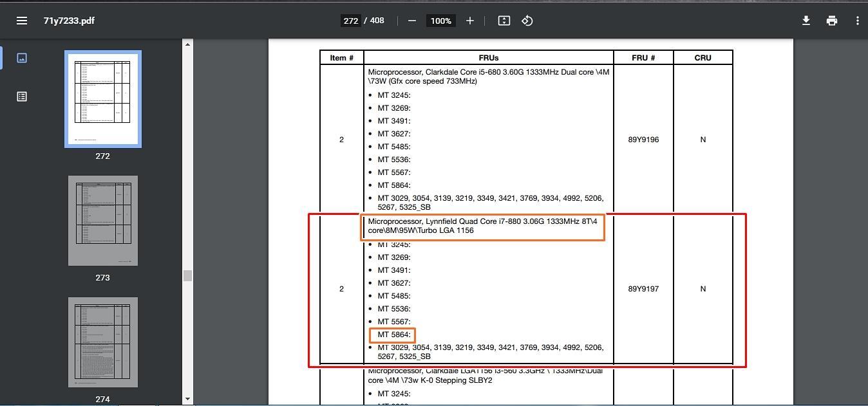The width and height of the screenshot is (868, 406).
Task: Open the sidebar hamburger menu
Action: click(22, 21)
